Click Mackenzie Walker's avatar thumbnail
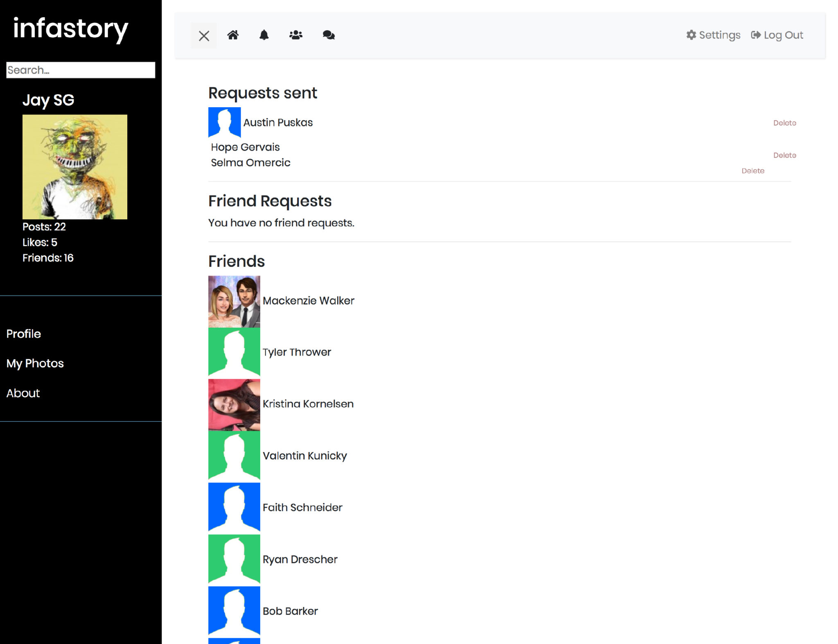 tap(234, 301)
